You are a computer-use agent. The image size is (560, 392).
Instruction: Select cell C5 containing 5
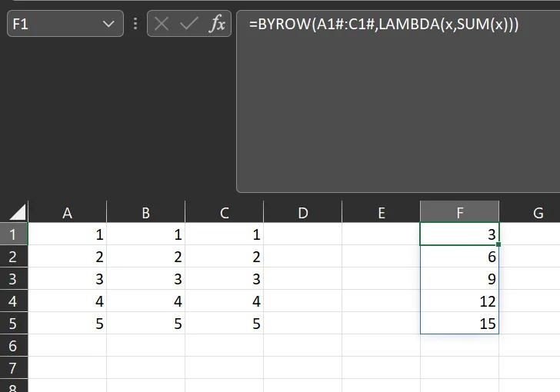point(225,323)
